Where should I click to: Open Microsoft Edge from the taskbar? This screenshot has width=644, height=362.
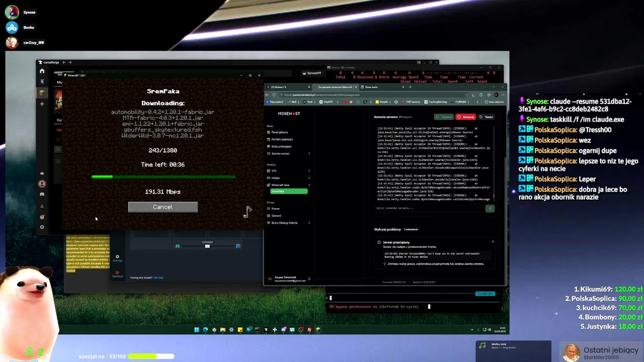coord(205,330)
